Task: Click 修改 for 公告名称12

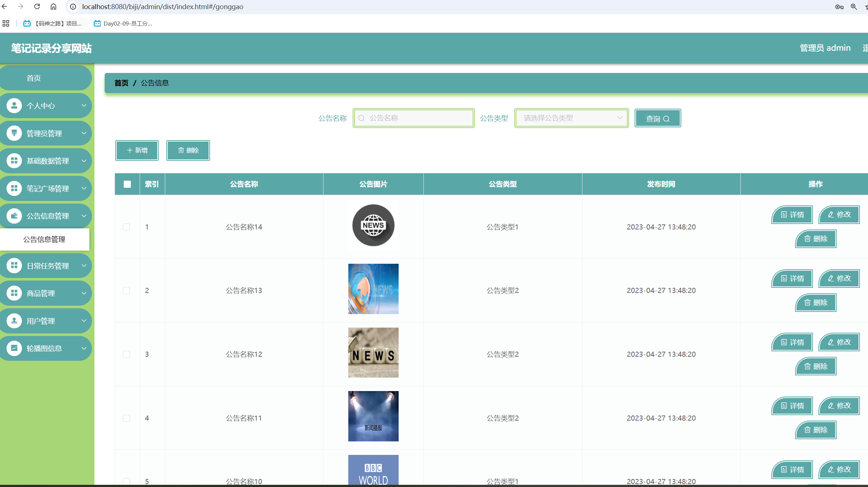Action: (x=839, y=342)
